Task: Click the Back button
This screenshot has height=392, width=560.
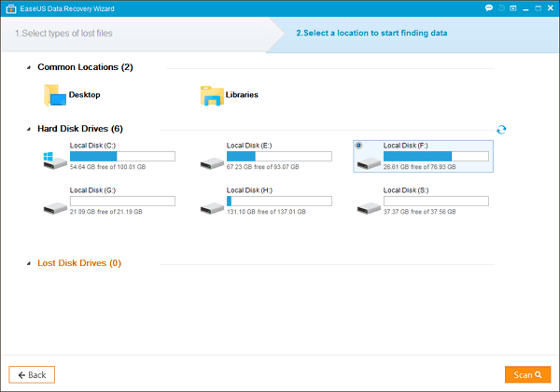Action: [32, 374]
